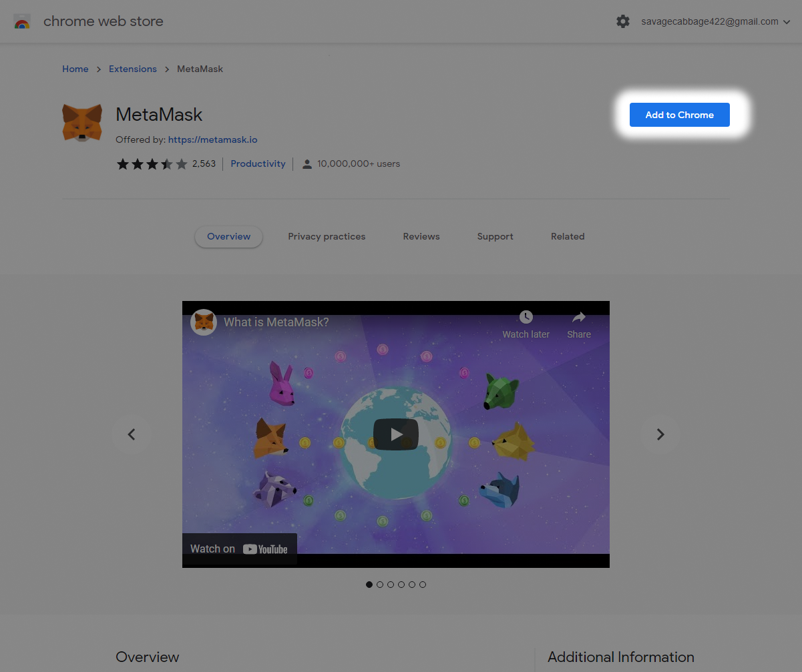Select the third carousel dot
The image size is (802, 672).
[391, 585]
